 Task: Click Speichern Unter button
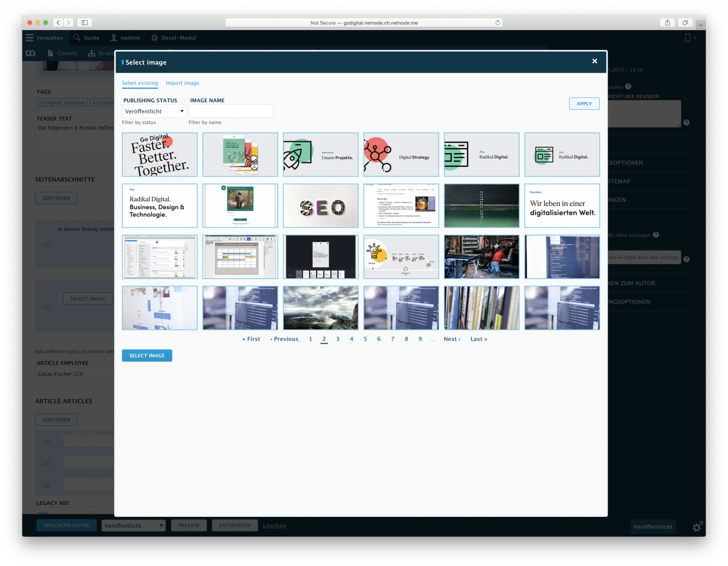tap(66, 525)
